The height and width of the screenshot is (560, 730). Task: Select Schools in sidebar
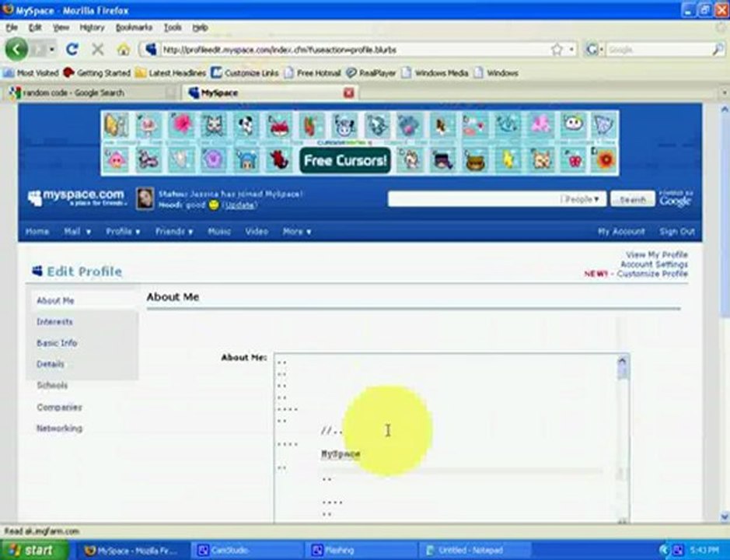(x=52, y=385)
